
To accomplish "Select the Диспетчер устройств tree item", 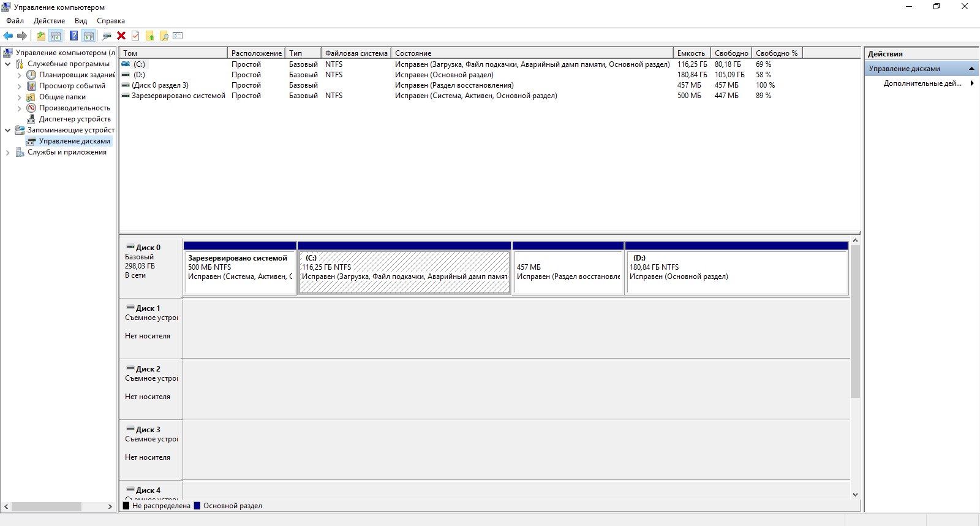I will [75, 119].
